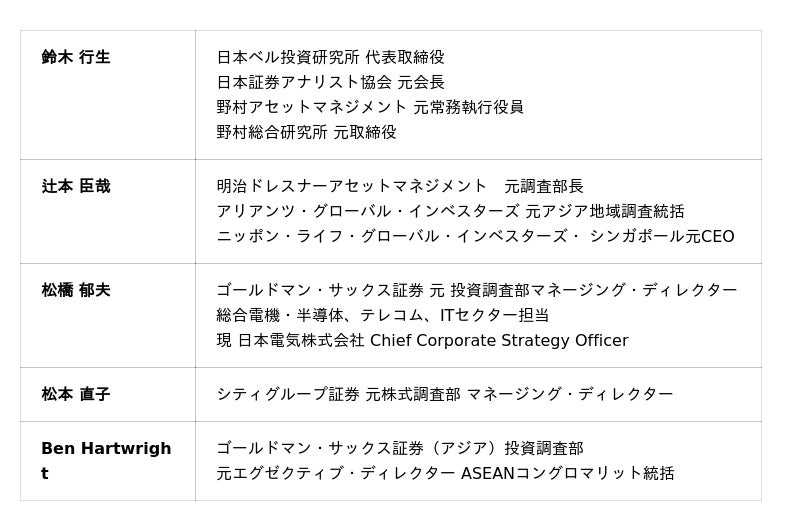Click the name 鈴木 行生

pyautogui.click(x=76, y=57)
